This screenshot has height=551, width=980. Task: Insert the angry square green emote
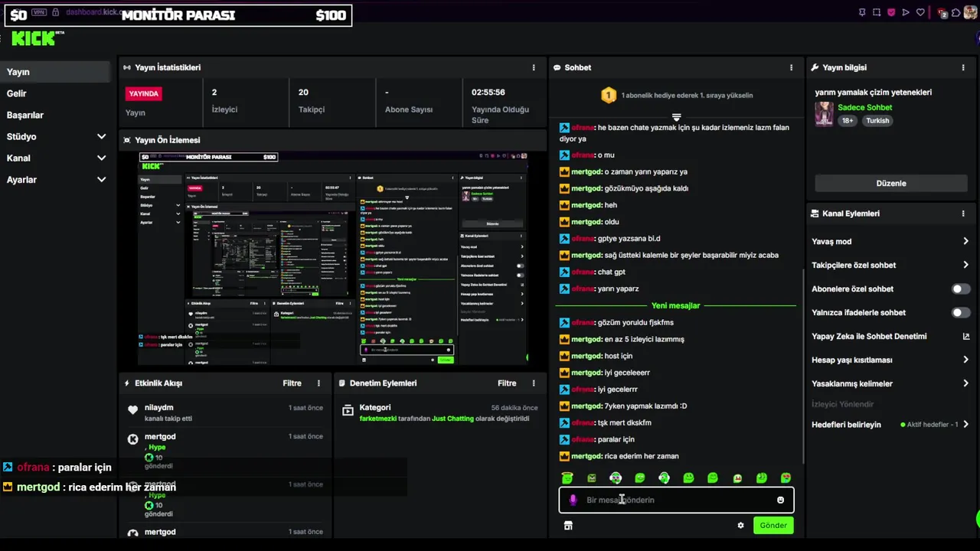point(592,478)
